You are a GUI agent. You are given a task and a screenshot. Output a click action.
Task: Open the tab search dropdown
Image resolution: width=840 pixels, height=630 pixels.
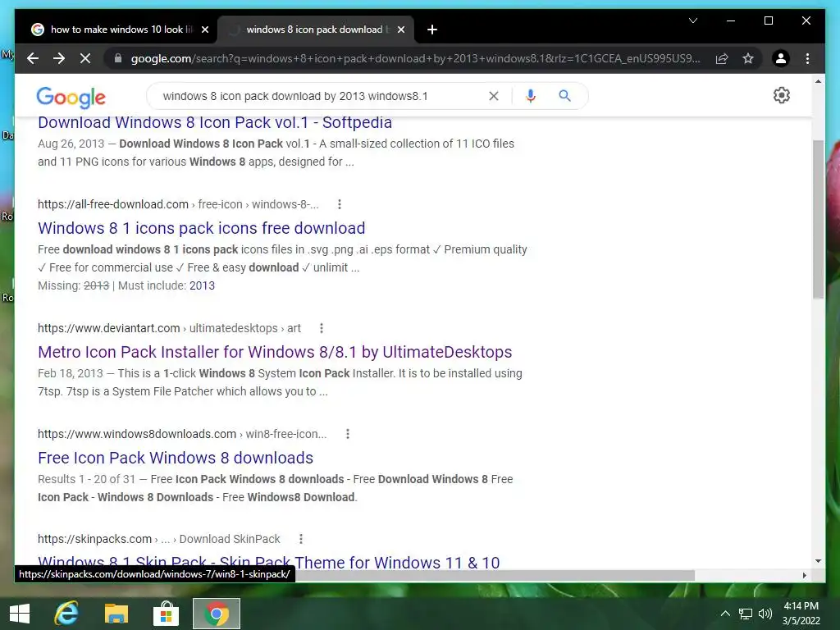(x=692, y=21)
